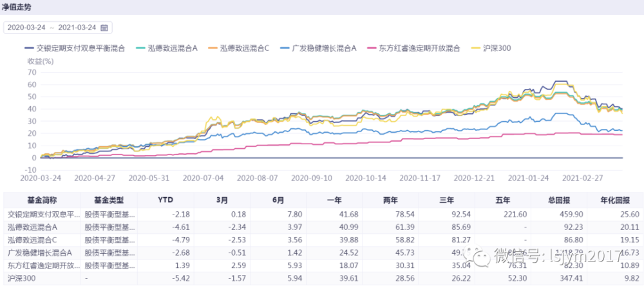The image size is (644, 286).
Task: Click 沪深300 row name in table
Action: (x=21, y=280)
